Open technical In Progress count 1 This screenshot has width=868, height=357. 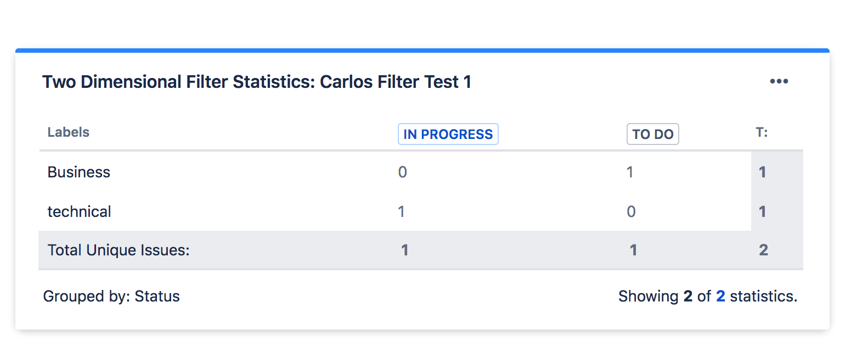point(402,212)
